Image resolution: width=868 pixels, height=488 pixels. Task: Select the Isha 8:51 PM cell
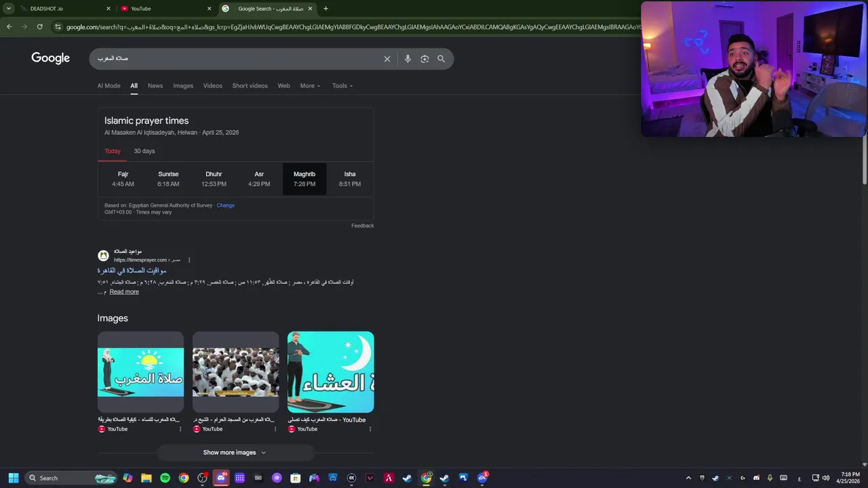coord(350,179)
